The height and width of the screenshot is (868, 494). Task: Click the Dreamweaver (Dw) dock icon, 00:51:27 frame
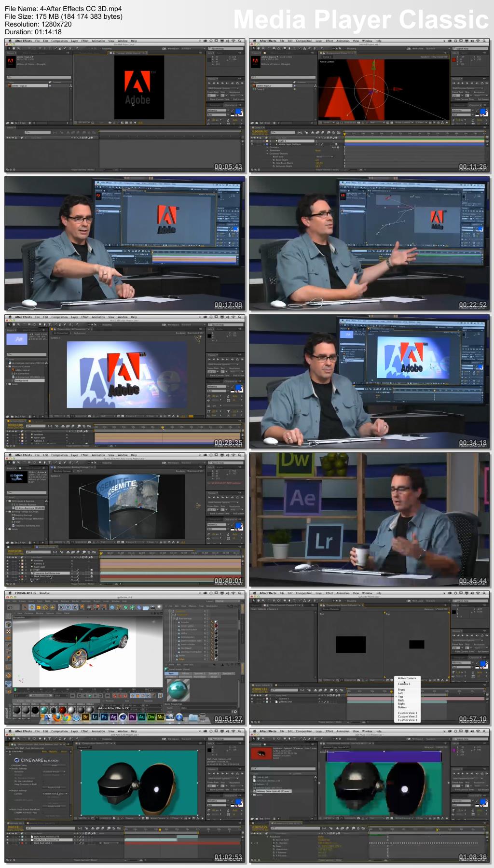click(151, 717)
